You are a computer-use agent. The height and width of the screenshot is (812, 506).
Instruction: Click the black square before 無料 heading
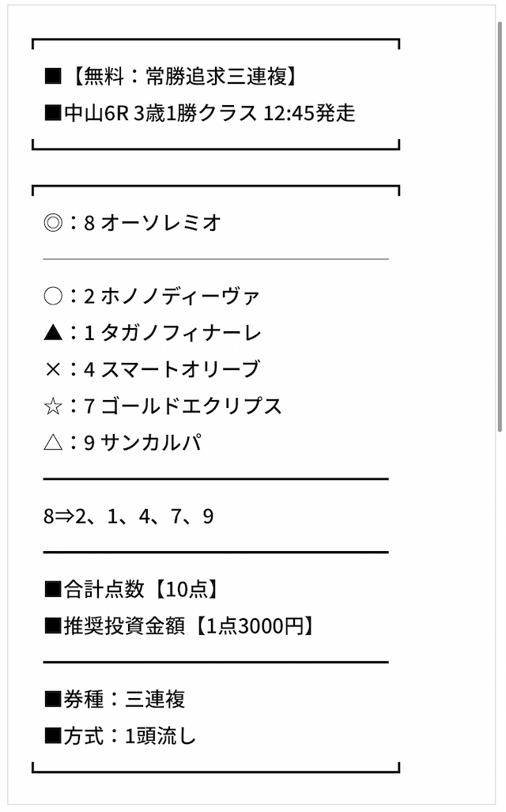(x=53, y=76)
